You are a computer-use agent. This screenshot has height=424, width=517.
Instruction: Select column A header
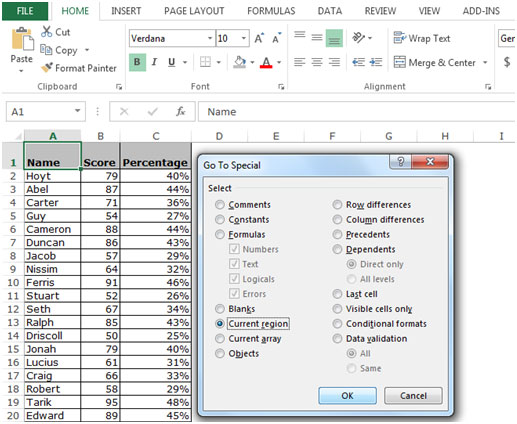coord(52,136)
